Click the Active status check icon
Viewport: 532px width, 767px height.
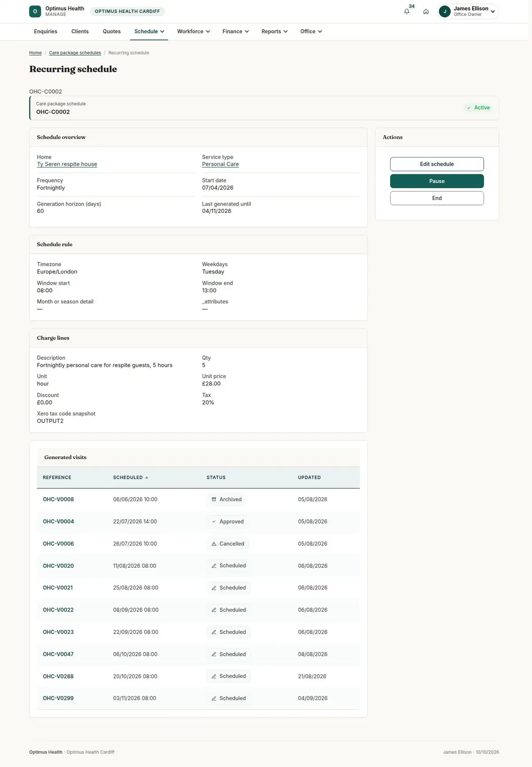click(x=469, y=108)
